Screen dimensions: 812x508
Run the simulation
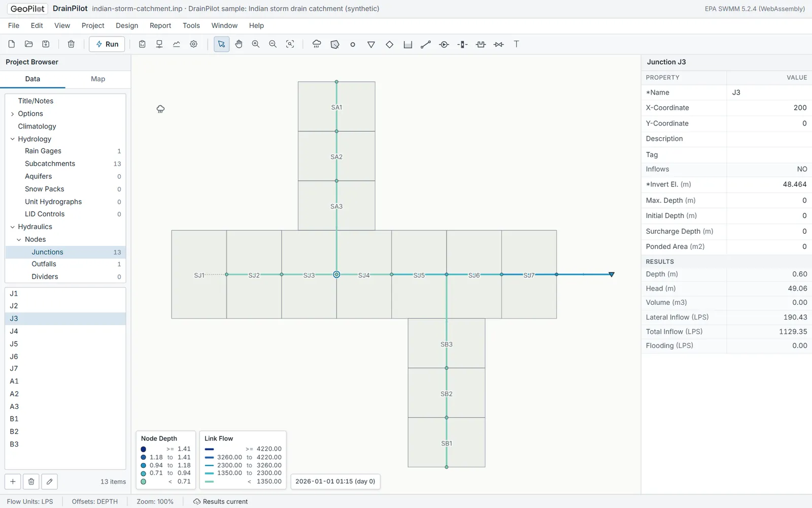pyautogui.click(x=107, y=44)
